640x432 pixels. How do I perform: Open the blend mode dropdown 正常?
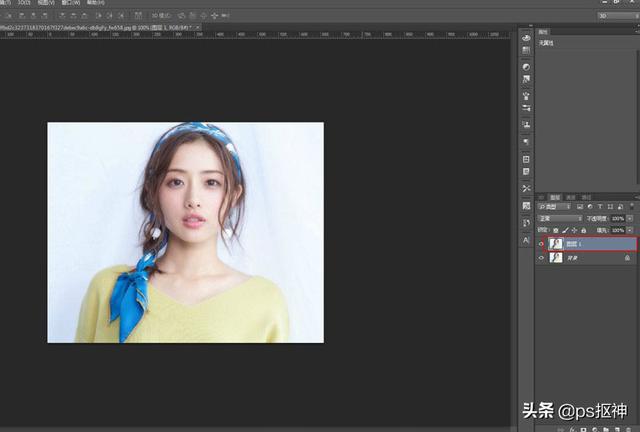tap(559, 218)
